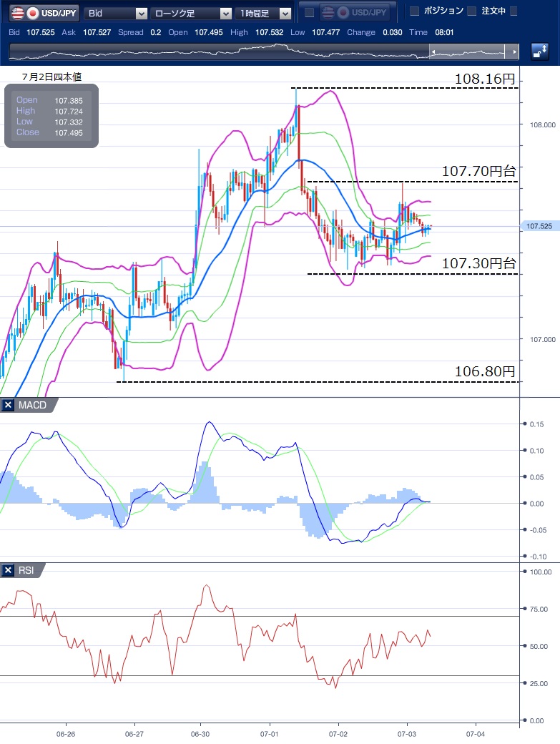The image size is (560, 744).
Task: Click the Open High Low Close info box
Action: (51, 116)
